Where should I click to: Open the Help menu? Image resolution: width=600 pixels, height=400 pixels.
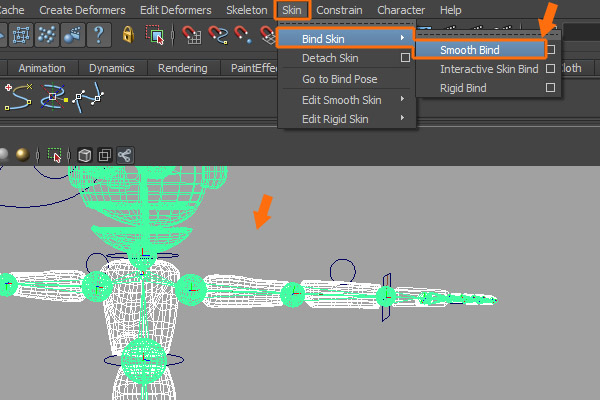click(450, 10)
